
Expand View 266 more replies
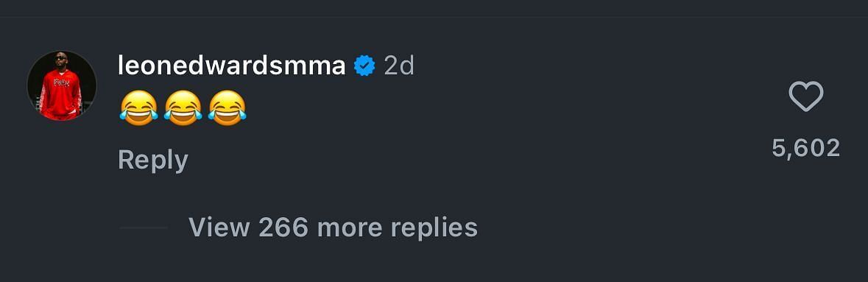click(333, 228)
